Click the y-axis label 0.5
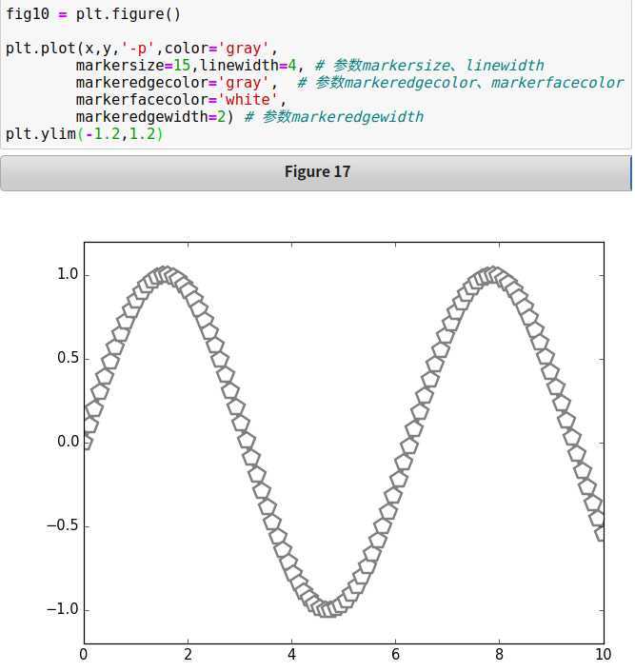Screen dimensions: 635x672 (68, 358)
